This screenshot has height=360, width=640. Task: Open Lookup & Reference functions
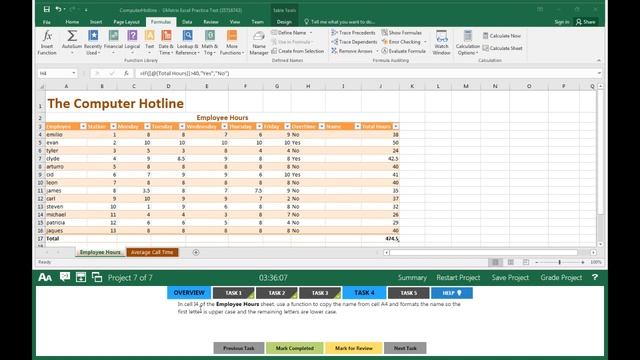(187, 42)
